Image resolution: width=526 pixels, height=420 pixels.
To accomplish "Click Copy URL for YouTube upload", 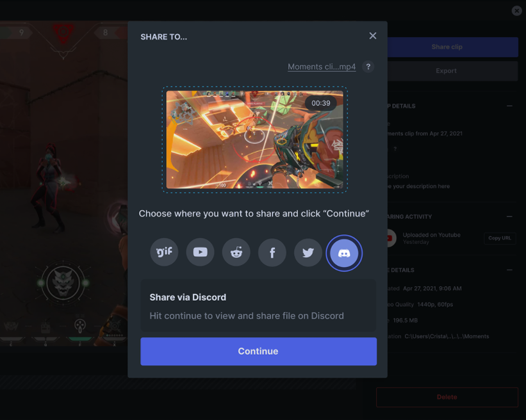I will coord(500,238).
